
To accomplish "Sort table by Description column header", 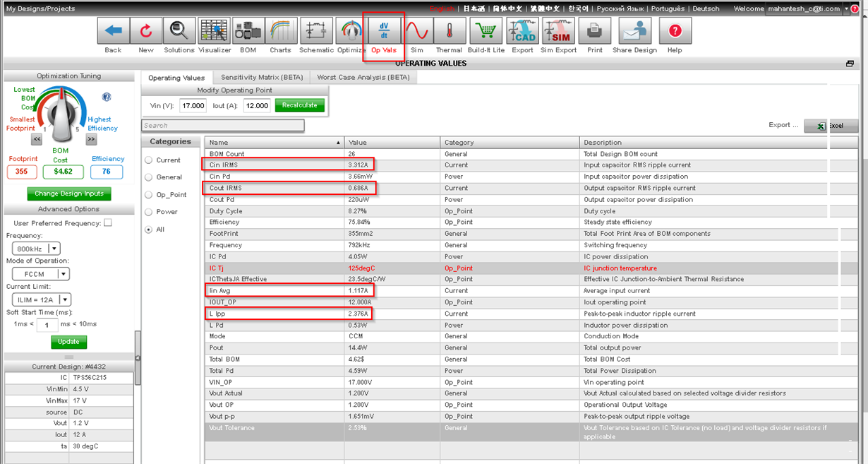I will pos(718,143).
